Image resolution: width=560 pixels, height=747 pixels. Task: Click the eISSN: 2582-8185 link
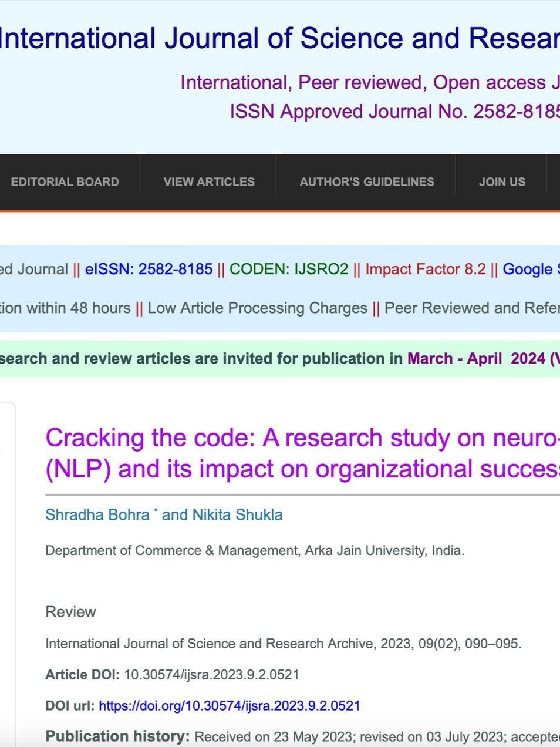148,269
